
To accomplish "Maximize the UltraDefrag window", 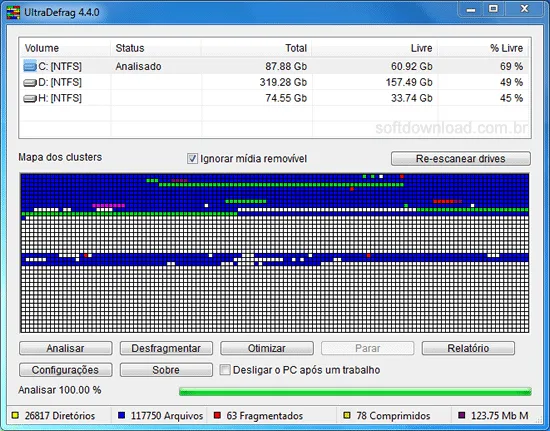I will [493, 9].
